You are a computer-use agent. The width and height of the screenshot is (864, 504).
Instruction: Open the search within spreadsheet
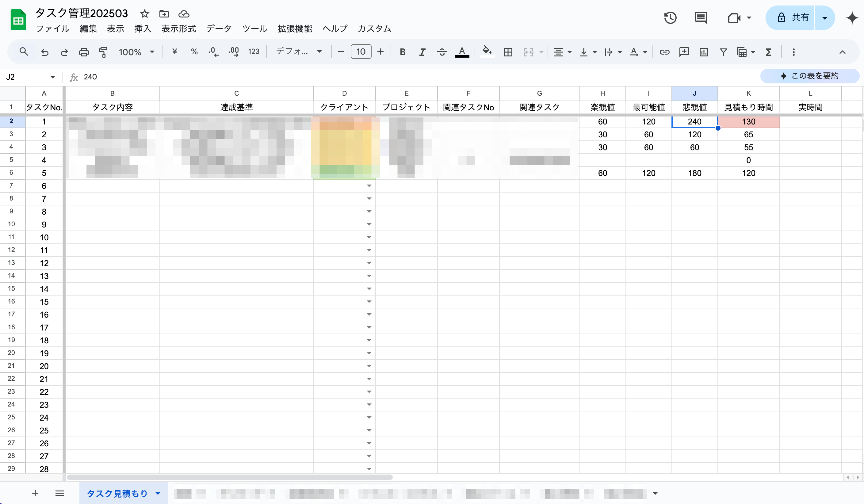point(24,52)
